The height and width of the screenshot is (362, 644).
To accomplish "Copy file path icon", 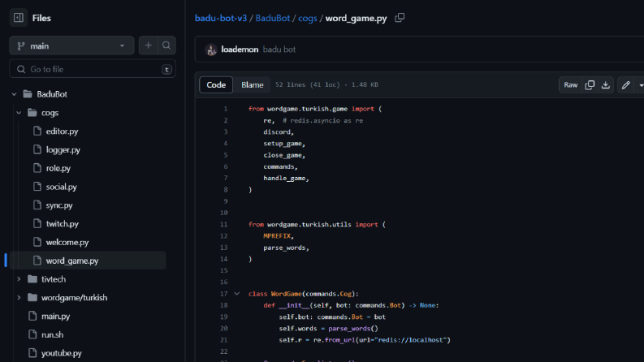I will [400, 18].
